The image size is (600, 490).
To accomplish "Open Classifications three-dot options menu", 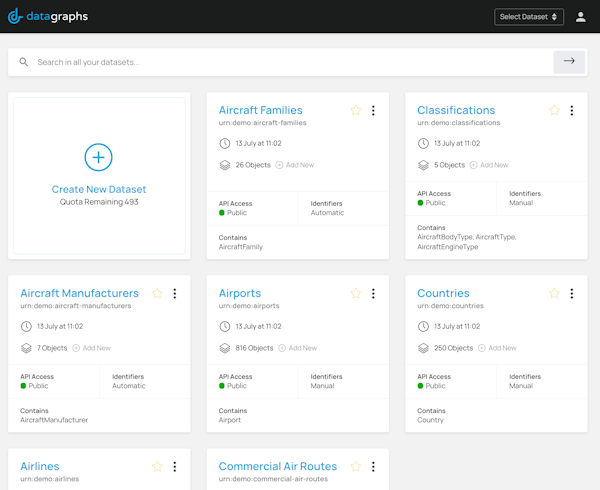I will point(572,111).
